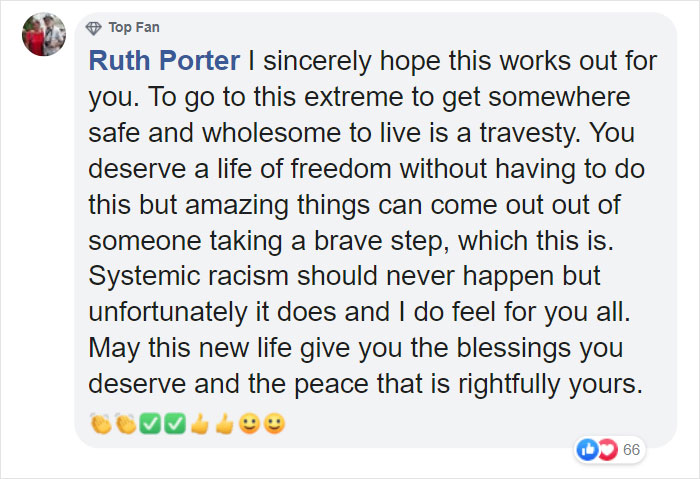Select the first green check mark emoji

point(150,424)
